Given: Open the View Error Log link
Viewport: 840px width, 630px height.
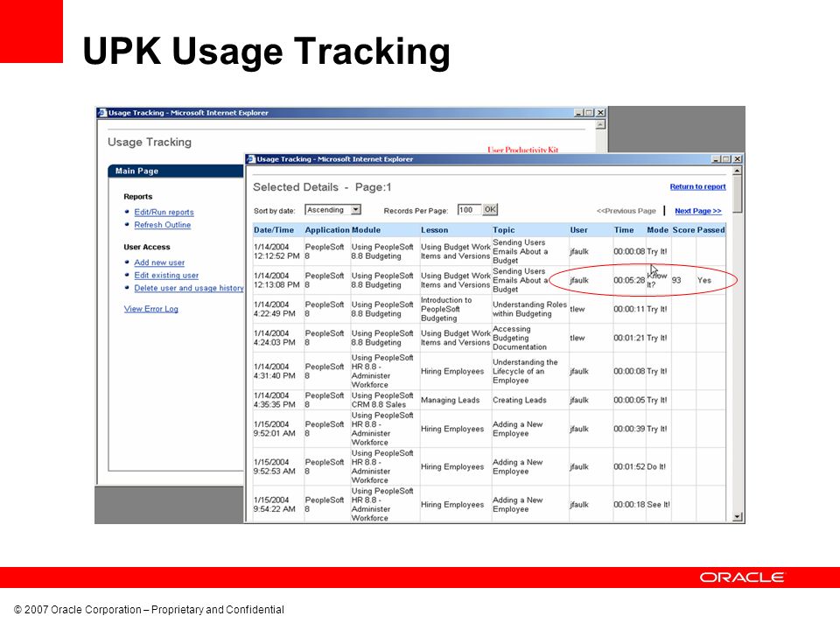Looking at the screenshot, I should point(151,309).
